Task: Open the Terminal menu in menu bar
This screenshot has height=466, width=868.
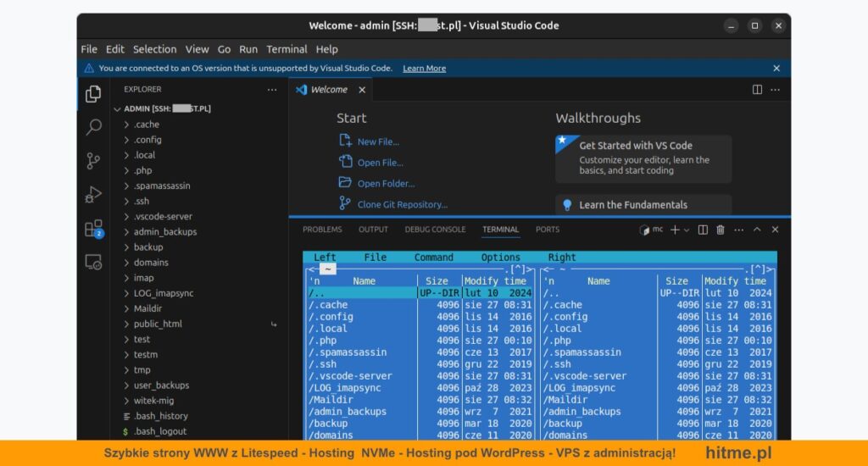Action: point(287,49)
